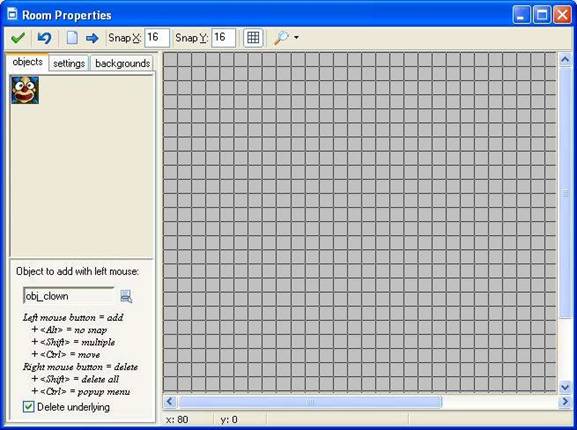This screenshot has width=577, height=430.
Task: Click the blue undo arrow icon
Action: click(x=45, y=38)
